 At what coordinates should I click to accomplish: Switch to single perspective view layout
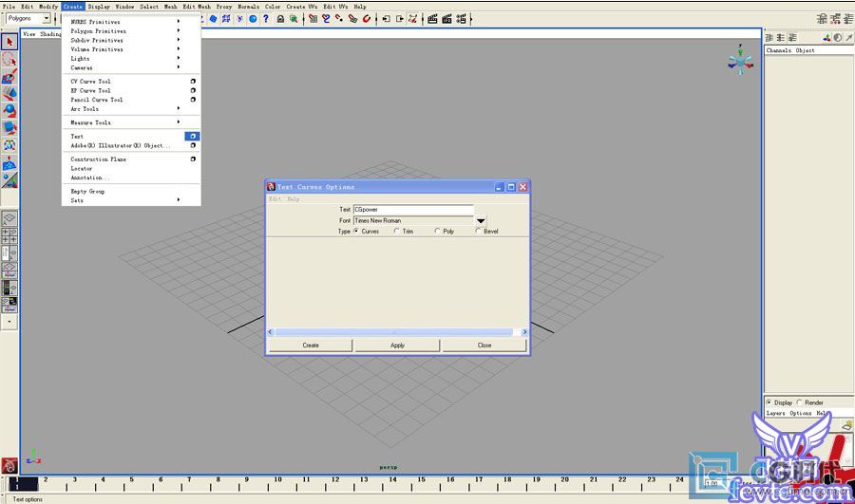(x=9, y=218)
